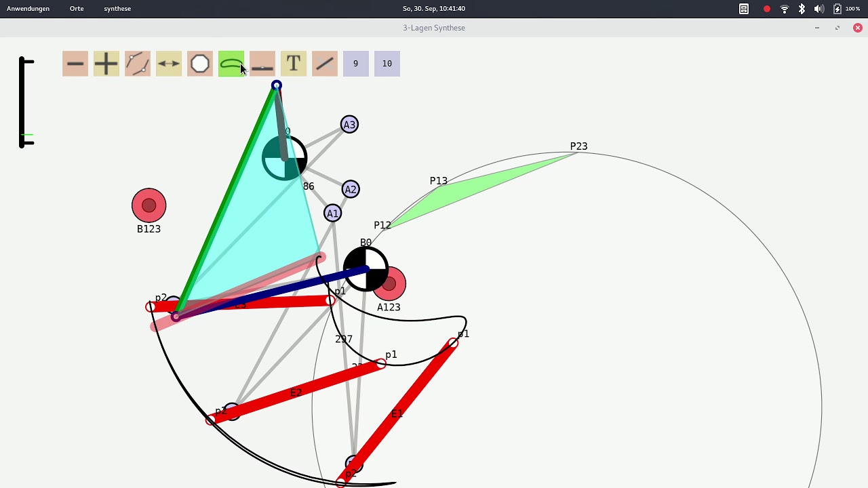Toggle the green coupler curve tool
The width and height of the screenshot is (868, 488).
tap(231, 64)
